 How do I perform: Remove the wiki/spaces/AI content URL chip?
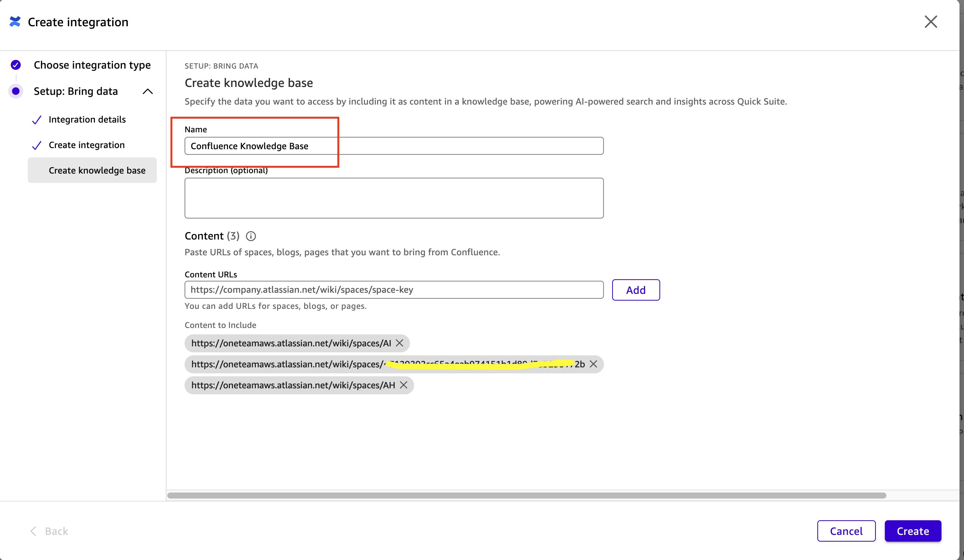tap(399, 343)
